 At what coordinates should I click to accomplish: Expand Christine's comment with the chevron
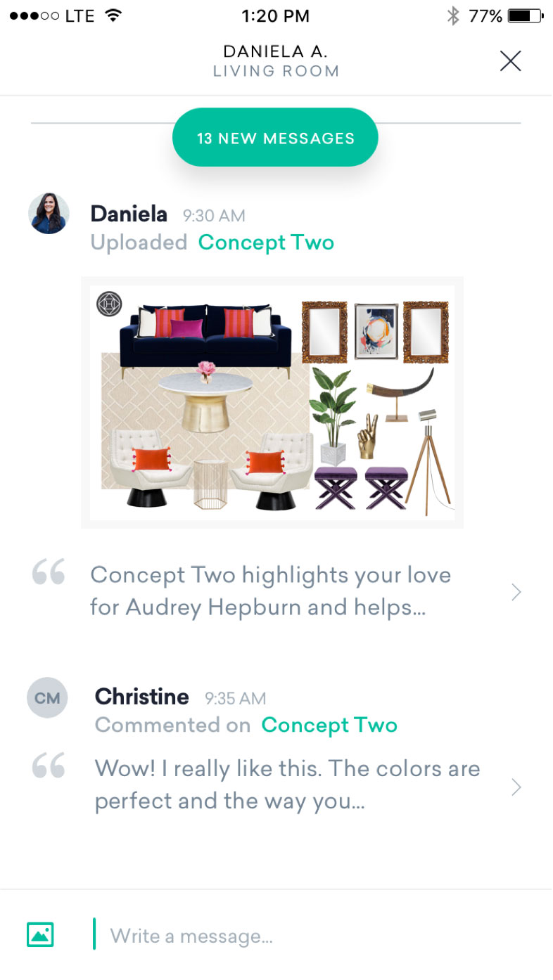[516, 787]
